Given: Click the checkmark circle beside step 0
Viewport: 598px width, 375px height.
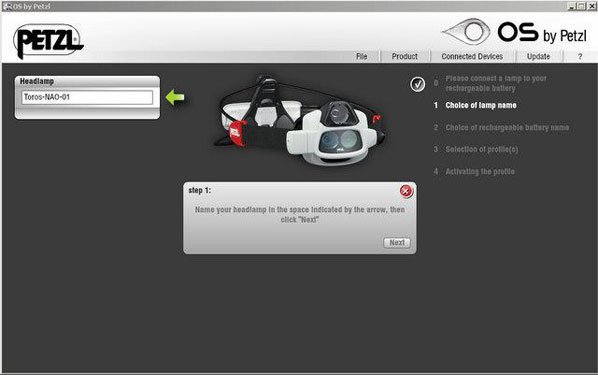Looking at the screenshot, I should click(418, 84).
